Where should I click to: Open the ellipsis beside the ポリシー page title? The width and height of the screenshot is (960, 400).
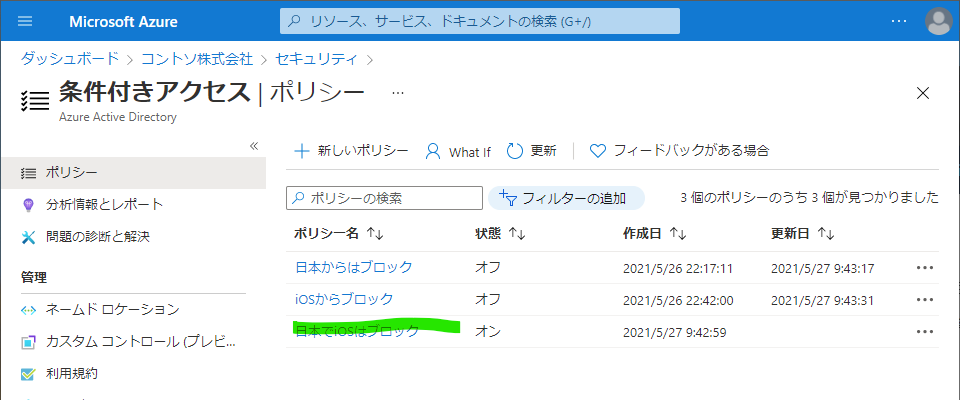[398, 93]
